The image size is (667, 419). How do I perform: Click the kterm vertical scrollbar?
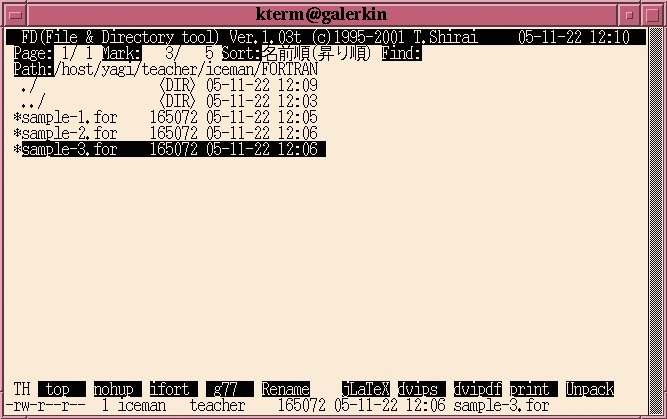(x=656, y=221)
